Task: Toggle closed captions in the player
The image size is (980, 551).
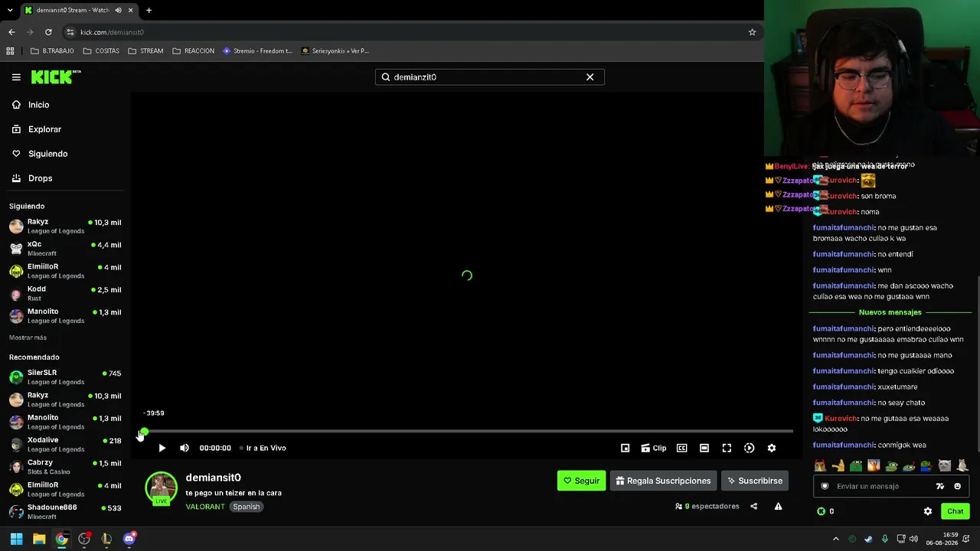Action: (681, 448)
